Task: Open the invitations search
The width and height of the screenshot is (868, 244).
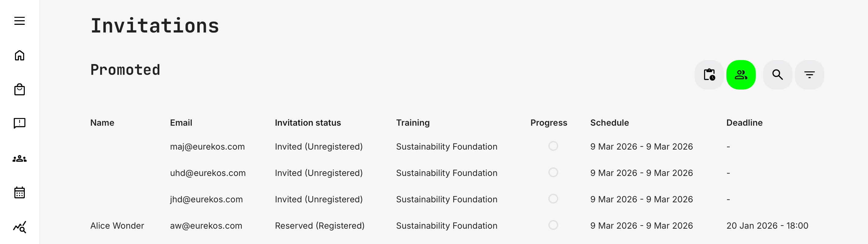Action: pyautogui.click(x=777, y=74)
